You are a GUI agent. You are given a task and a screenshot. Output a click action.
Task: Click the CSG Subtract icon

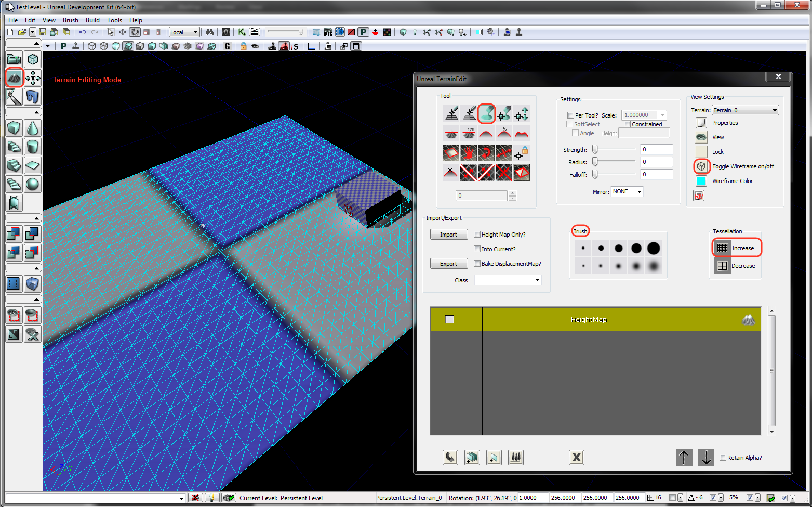[33, 234]
